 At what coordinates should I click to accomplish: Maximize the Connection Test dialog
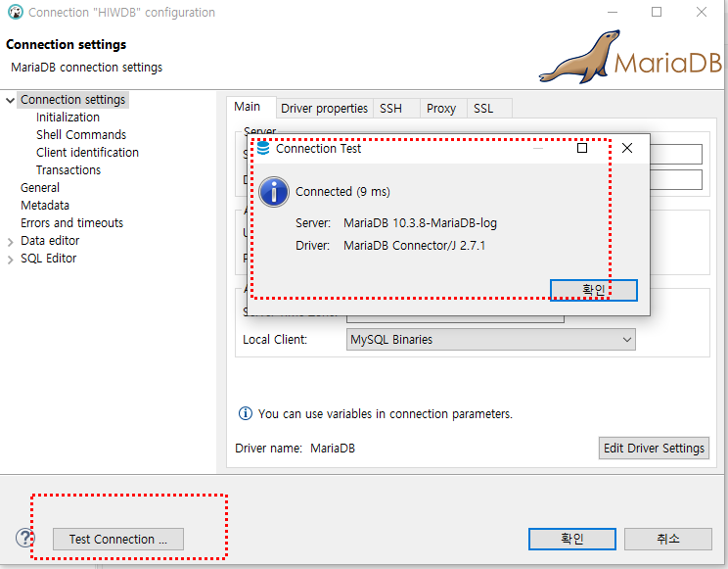click(x=582, y=148)
